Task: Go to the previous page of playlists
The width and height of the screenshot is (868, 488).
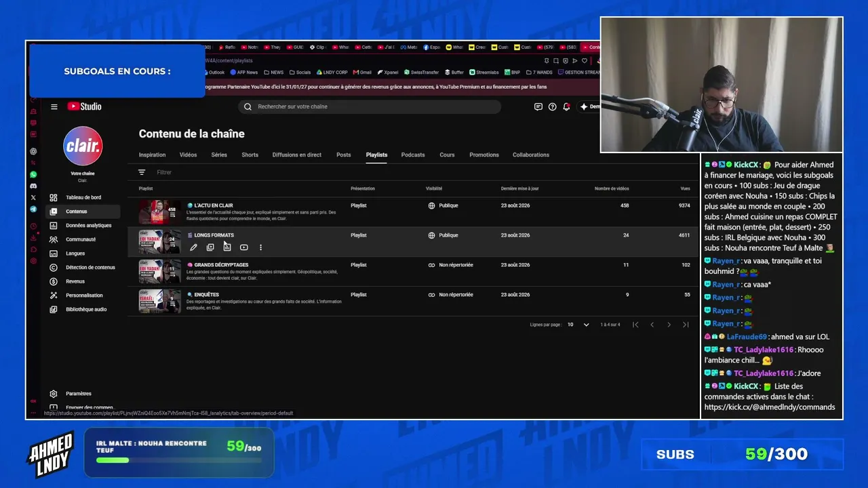Action: [x=652, y=325]
